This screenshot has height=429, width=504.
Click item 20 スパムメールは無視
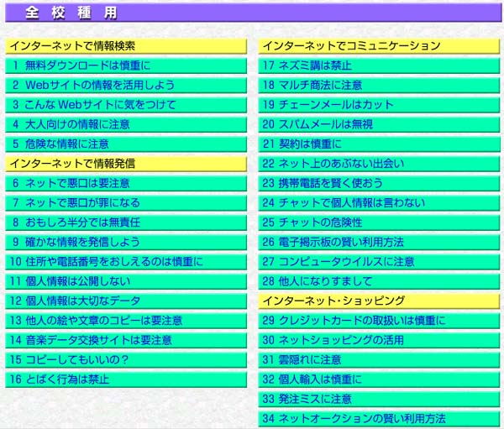tap(379, 125)
